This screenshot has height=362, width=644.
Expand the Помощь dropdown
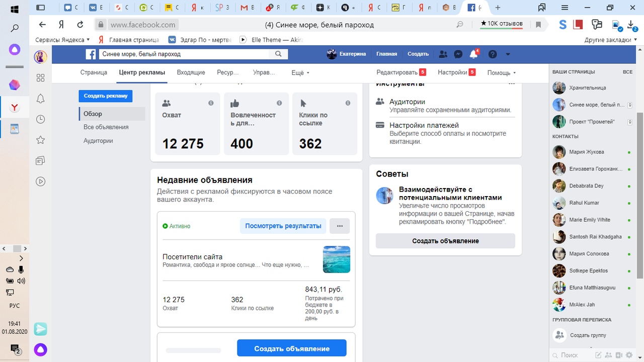[502, 73]
